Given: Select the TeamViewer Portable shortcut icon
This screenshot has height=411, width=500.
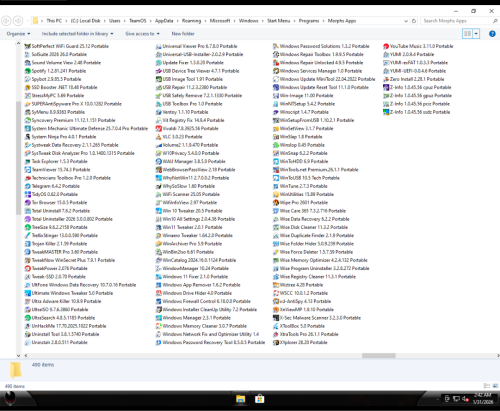Looking at the screenshot, I should point(28,170).
